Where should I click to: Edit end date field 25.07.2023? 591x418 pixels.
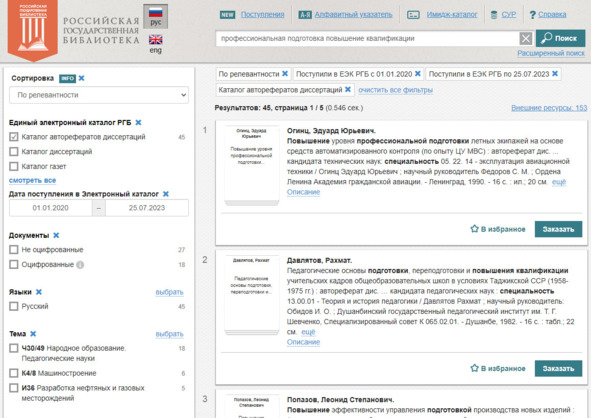point(147,208)
